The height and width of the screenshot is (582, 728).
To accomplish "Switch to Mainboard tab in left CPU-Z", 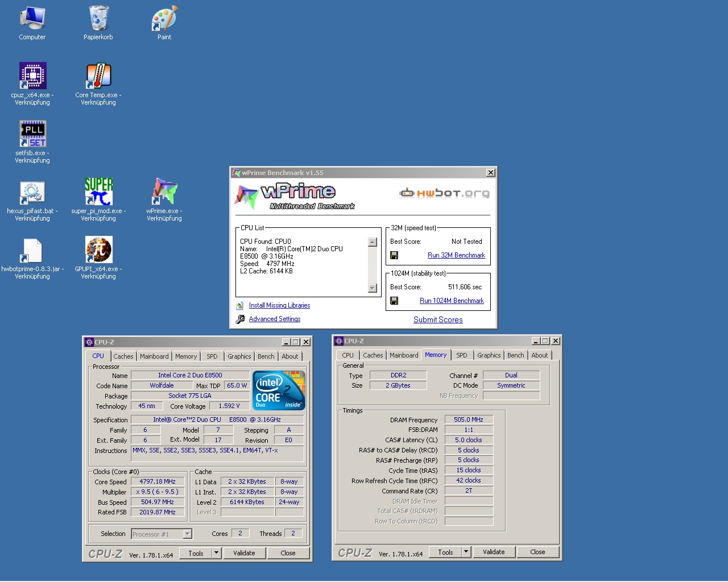I will click(x=154, y=356).
